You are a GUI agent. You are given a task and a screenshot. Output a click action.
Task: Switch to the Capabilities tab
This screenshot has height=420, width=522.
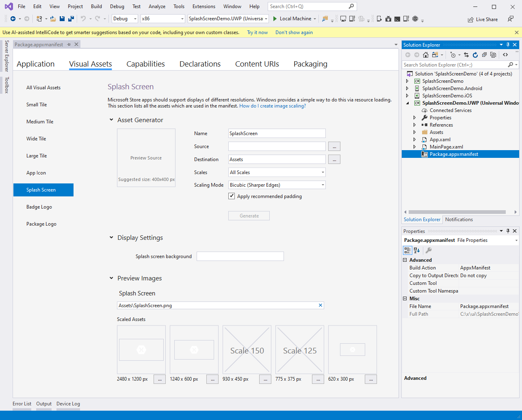coord(145,64)
